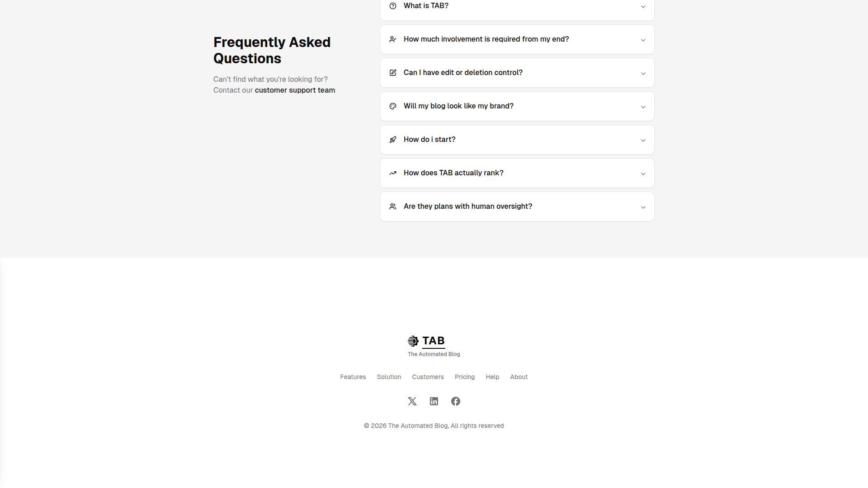The width and height of the screenshot is (868, 488).
Task: Click the TAB logo icon in footer
Action: pyautogui.click(x=413, y=341)
